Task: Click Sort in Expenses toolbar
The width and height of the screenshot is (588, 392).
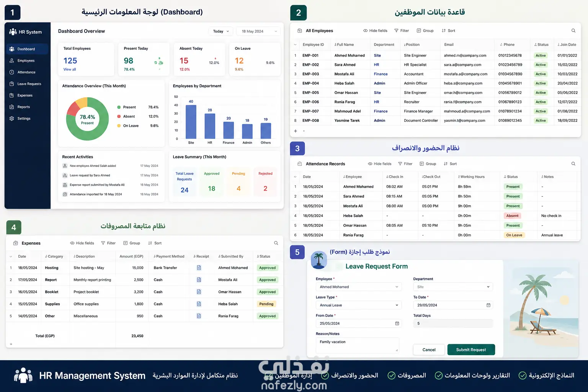Action: click(x=155, y=243)
